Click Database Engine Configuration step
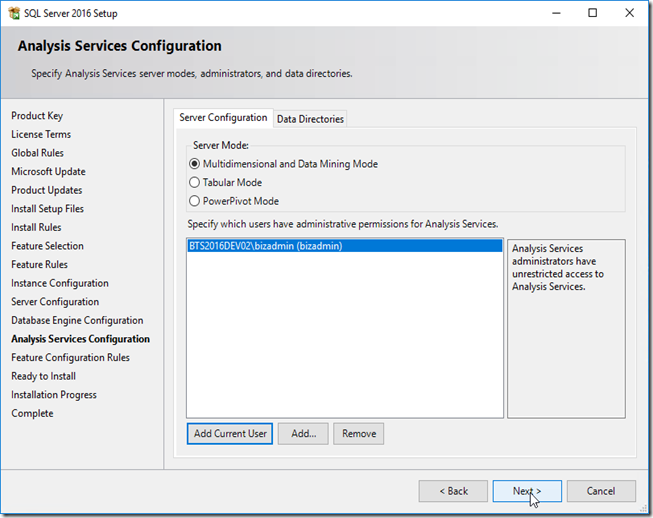 click(x=77, y=320)
